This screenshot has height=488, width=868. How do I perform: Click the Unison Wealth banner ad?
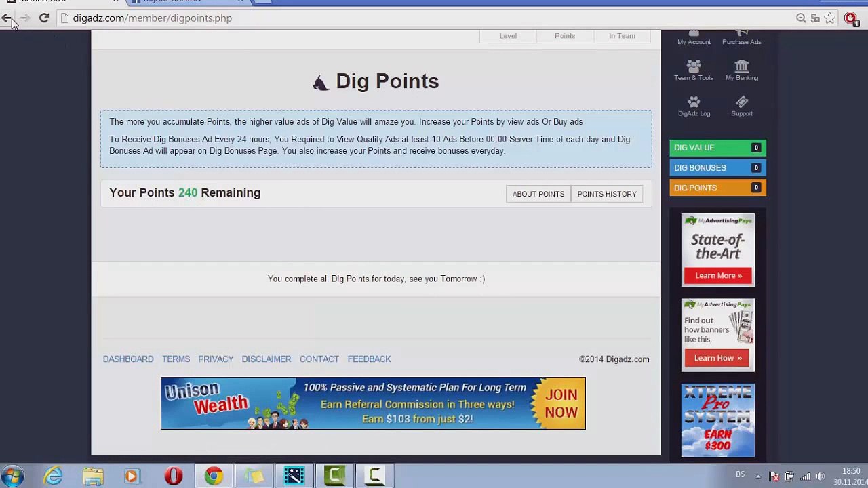373,403
